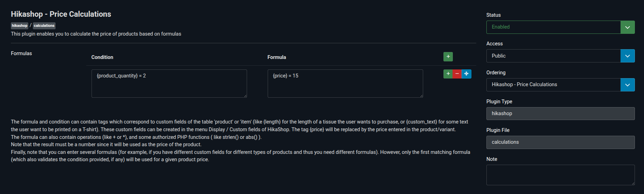Click inside the empty Note text area
Screen dimensions: 644x194
pyautogui.click(x=560, y=175)
